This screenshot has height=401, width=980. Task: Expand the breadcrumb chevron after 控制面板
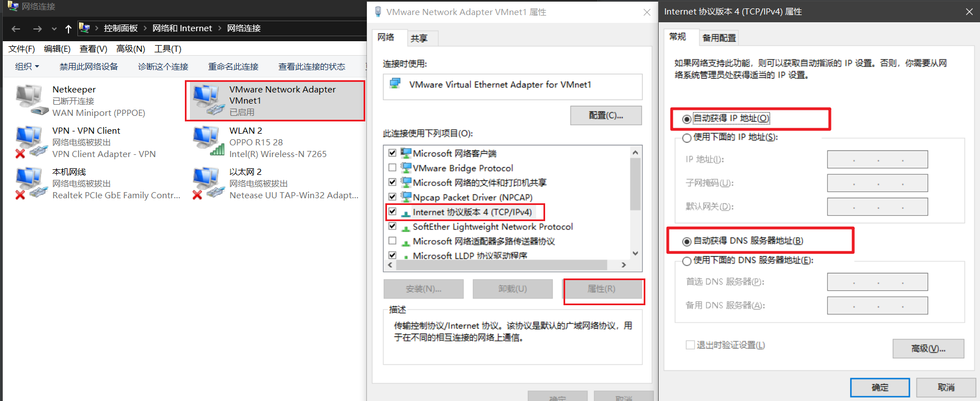(145, 28)
